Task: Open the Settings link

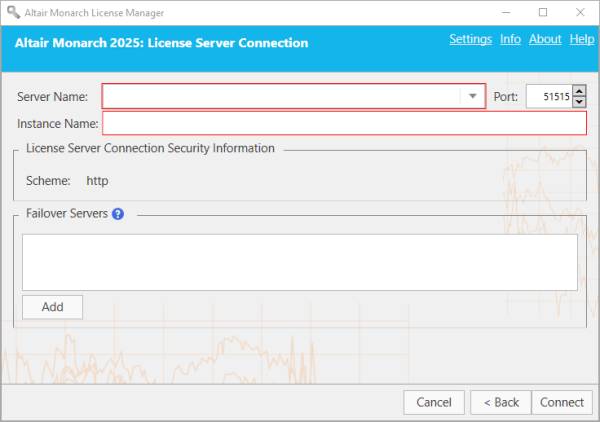Action: [470, 39]
